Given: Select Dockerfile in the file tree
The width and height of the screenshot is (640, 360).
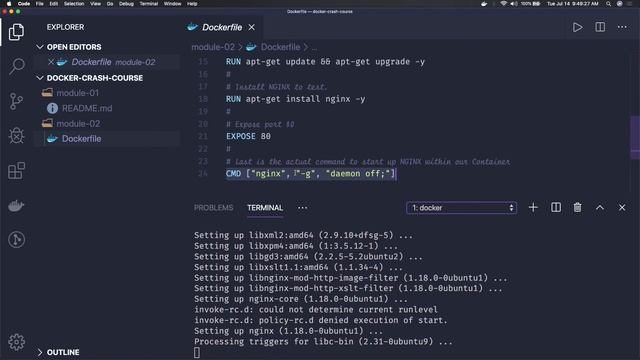Looking at the screenshot, I should click(82, 139).
